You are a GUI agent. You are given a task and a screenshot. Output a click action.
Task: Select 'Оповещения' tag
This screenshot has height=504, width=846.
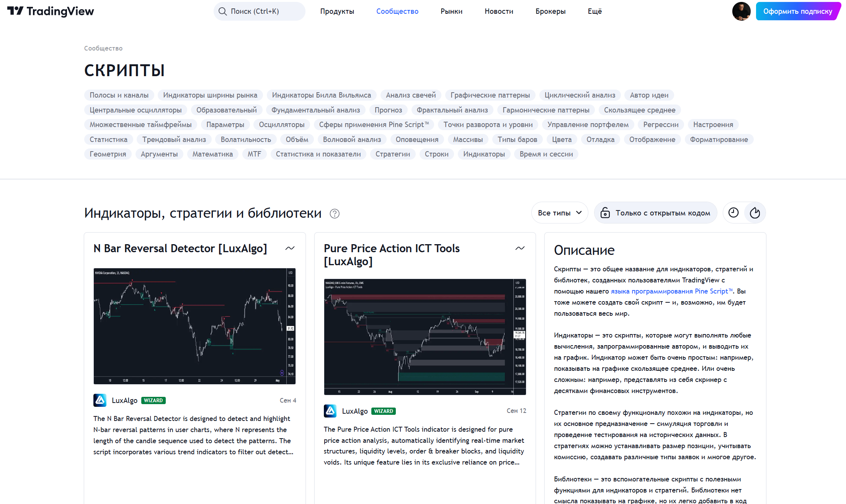[417, 140]
